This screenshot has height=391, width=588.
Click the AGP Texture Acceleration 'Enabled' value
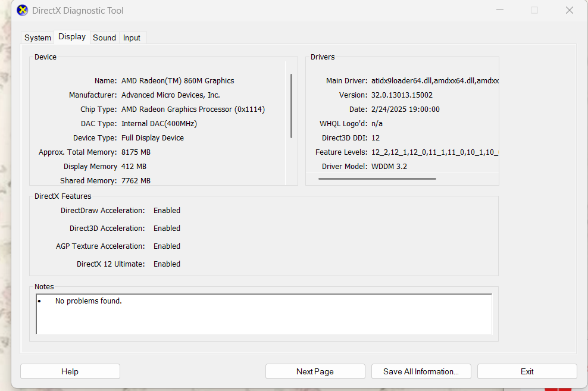click(x=167, y=246)
